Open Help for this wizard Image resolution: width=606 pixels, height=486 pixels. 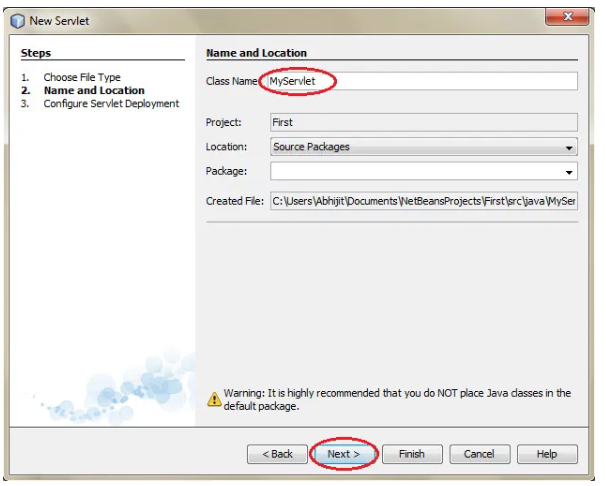[547, 454]
